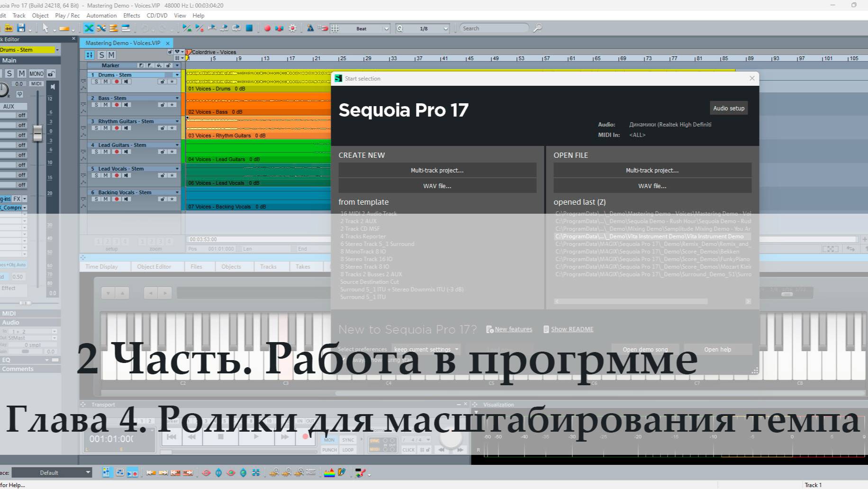This screenshot has width=868, height=489.
Task: Open the Marker track dropdown arrow
Action: [x=177, y=65]
